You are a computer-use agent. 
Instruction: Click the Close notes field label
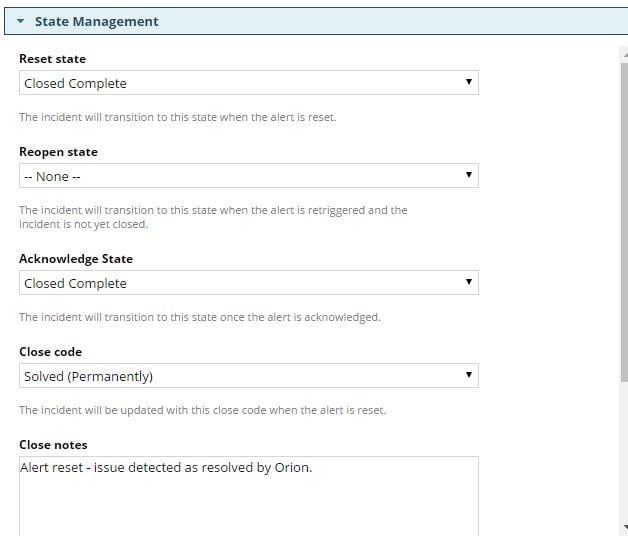coord(53,445)
